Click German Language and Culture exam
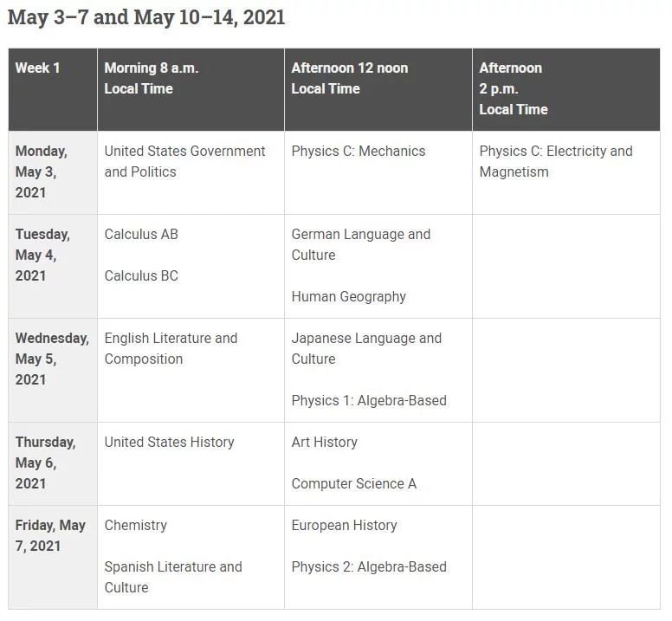Screen dimensions: 672x621 360,244
